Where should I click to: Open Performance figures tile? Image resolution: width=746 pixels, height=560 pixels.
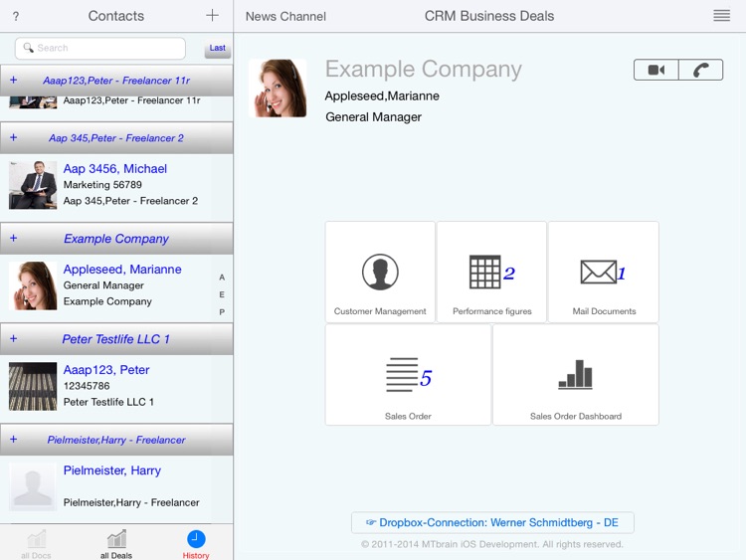point(491,272)
